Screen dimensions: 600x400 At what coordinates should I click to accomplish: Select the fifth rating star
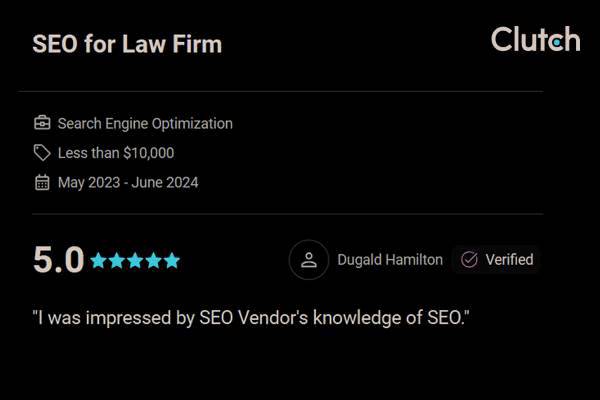click(x=171, y=261)
